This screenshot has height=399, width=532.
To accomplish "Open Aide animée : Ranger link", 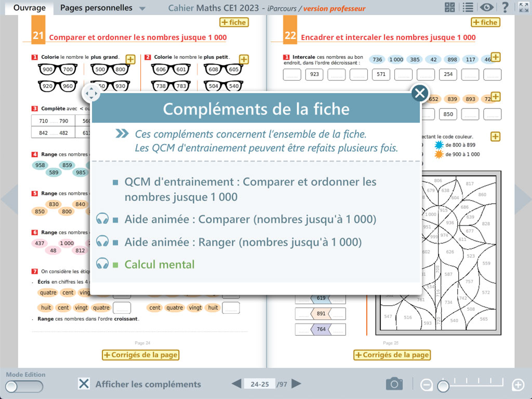I will [243, 242].
